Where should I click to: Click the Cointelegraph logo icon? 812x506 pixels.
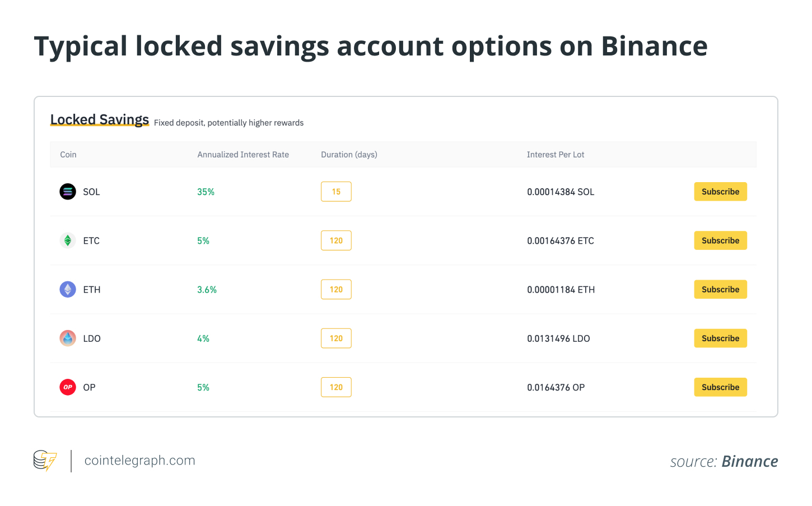45,461
